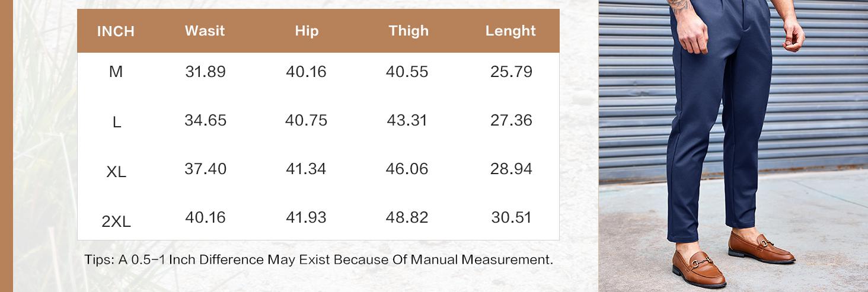This screenshot has height=292, width=868.
Task: Click the manual measurement tips text
Action: click(318, 260)
